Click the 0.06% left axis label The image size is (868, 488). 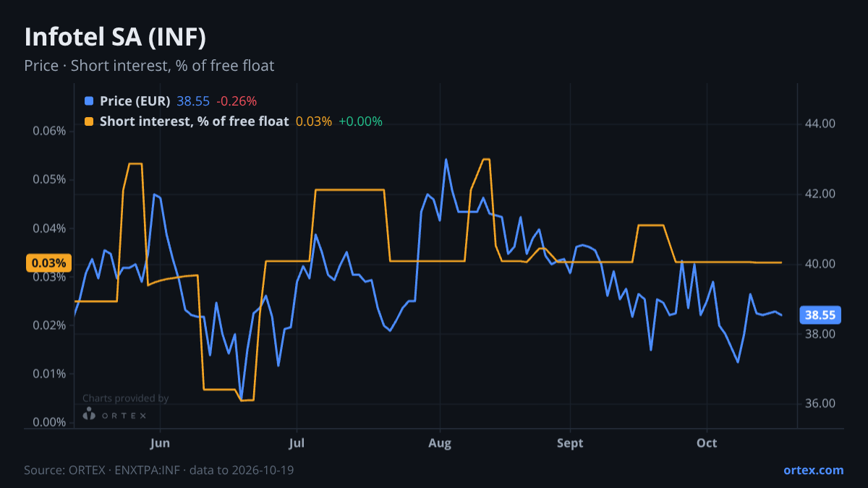click(50, 131)
